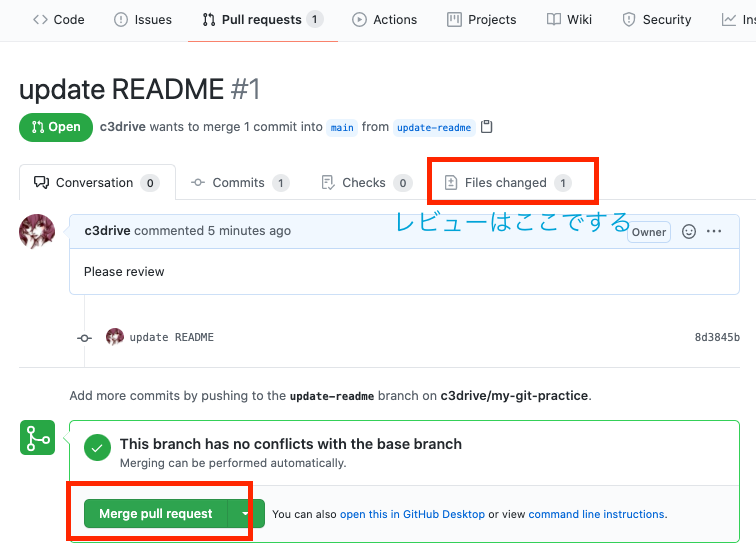The height and width of the screenshot is (556, 756).
Task: Open this in GitHub Desktop link
Action: tap(412, 515)
